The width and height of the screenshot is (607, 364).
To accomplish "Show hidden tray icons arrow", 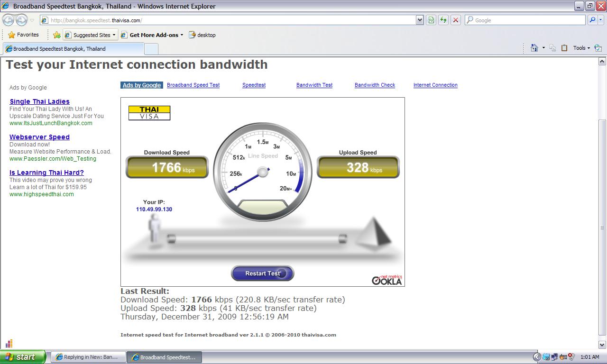I will point(537,357).
